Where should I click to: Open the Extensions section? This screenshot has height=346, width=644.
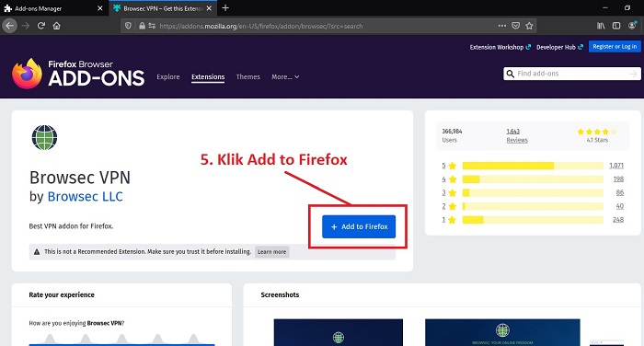[208, 77]
